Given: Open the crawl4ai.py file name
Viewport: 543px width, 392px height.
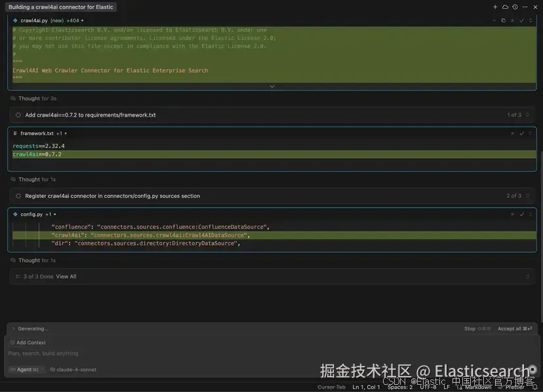Looking at the screenshot, I should [x=33, y=20].
